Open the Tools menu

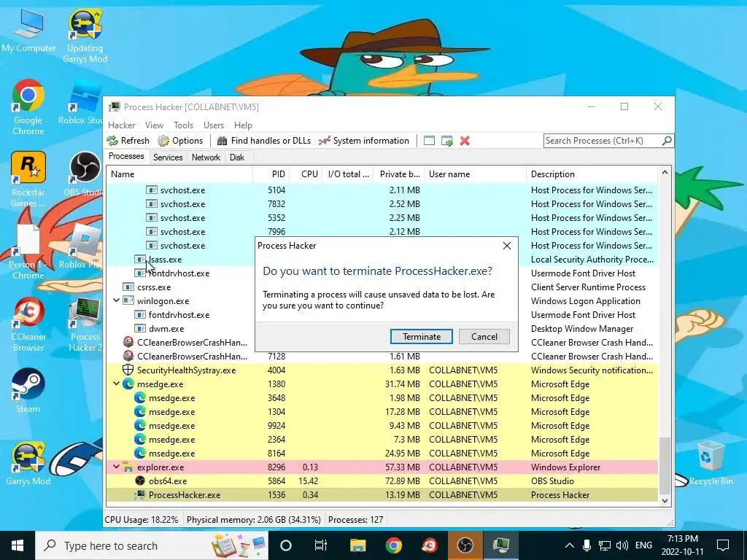click(183, 125)
